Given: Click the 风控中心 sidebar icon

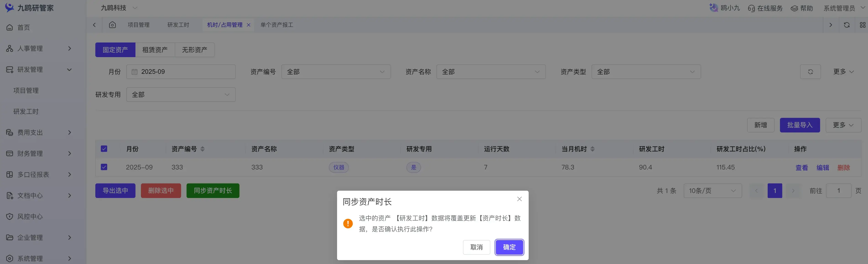Looking at the screenshot, I should (x=9, y=216).
